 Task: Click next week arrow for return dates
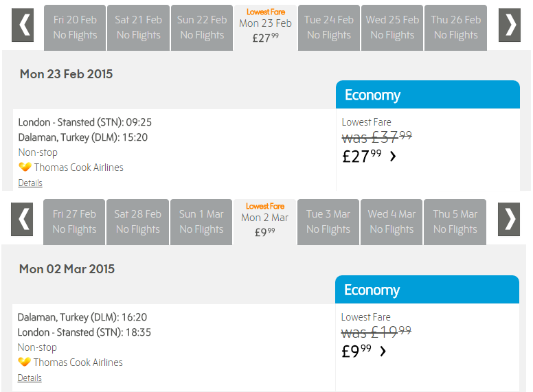click(x=509, y=220)
